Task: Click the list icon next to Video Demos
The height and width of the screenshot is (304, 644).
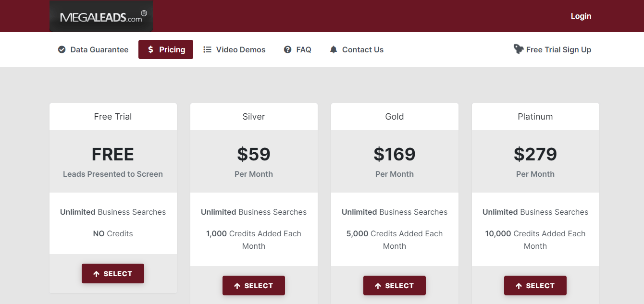Action: click(x=208, y=49)
